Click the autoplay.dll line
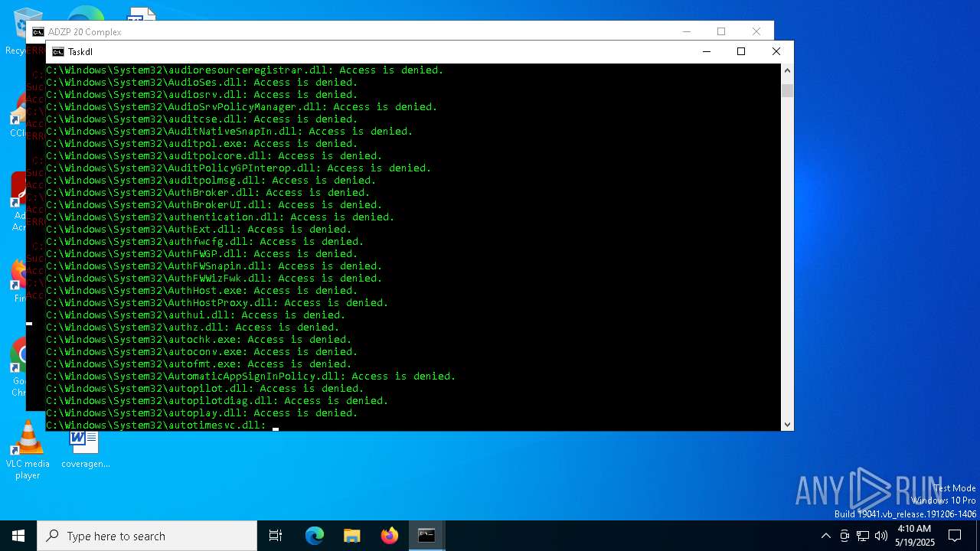This screenshot has height=551, width=980. point(202,412)
